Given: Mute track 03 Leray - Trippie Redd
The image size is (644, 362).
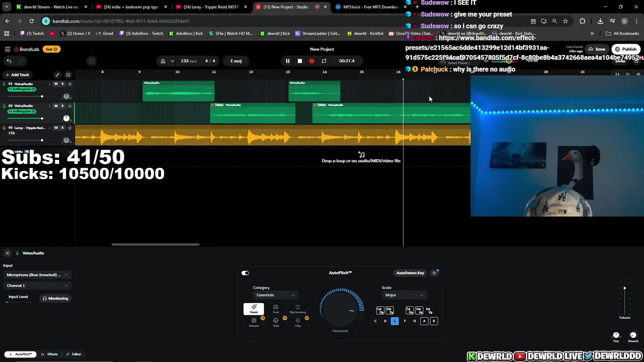Looking at the screenshot, I should [x=56, y=128].
